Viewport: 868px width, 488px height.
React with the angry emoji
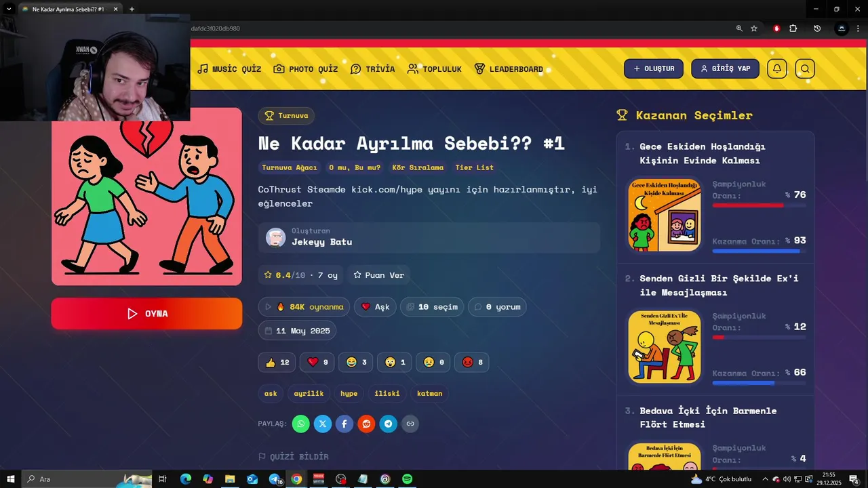pyautogui.click(x=472, y=363)
